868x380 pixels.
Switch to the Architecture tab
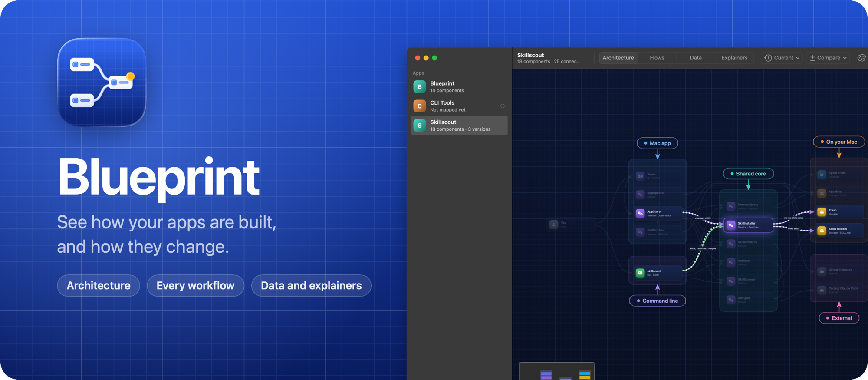[x=618, y=58]
